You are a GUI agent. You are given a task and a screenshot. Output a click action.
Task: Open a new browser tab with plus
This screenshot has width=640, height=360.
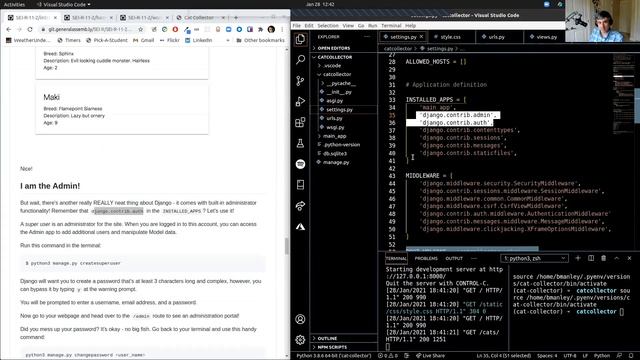[236, 18]
